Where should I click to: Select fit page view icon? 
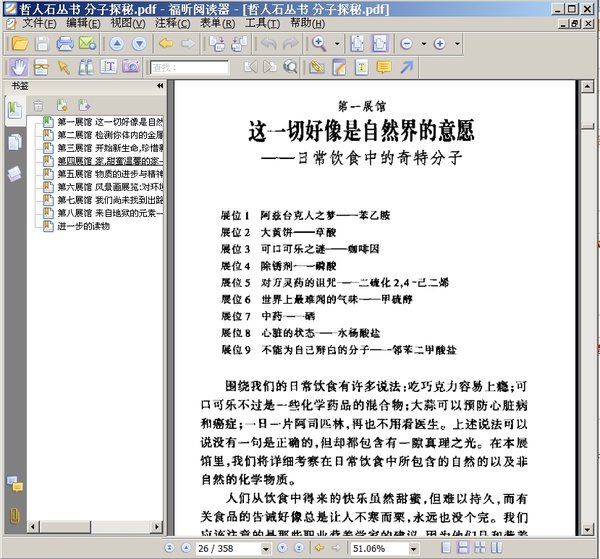(x=357, y=44)
